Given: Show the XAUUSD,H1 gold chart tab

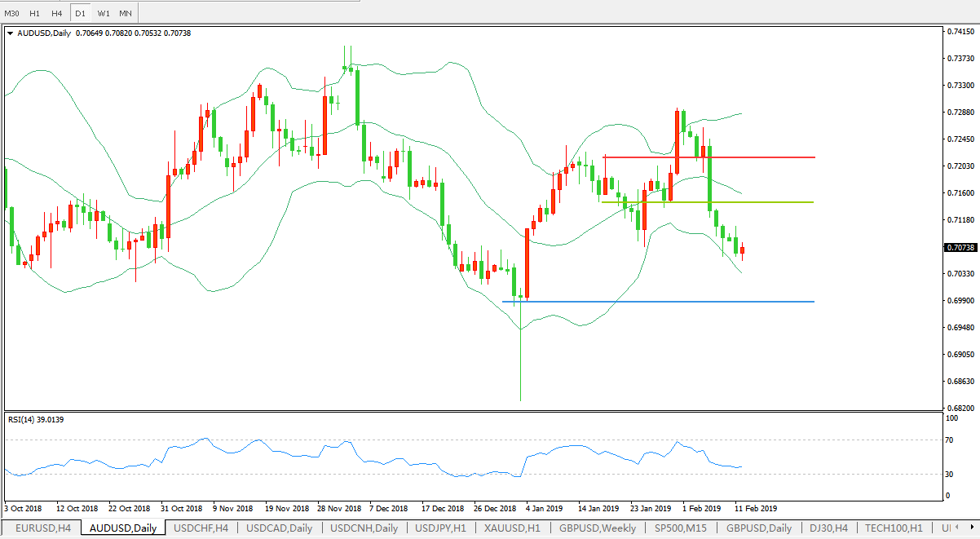Looking at the screenshot, I should click(512, 528).
